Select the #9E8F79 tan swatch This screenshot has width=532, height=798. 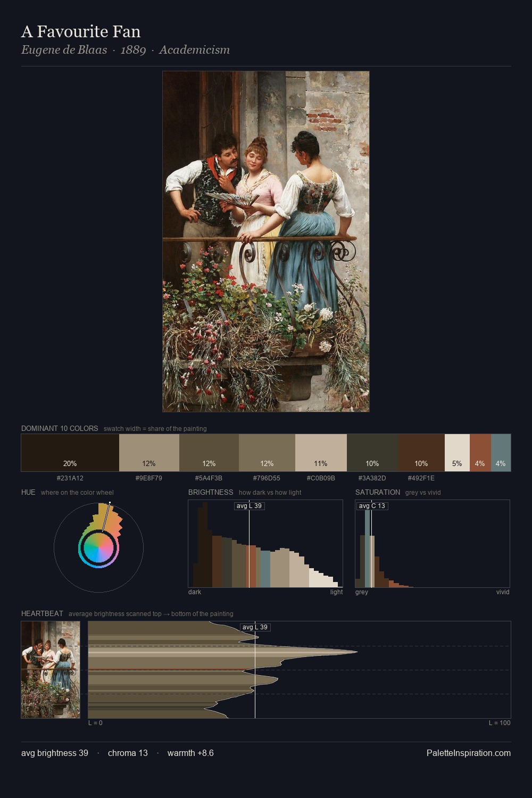coord(149,453)
